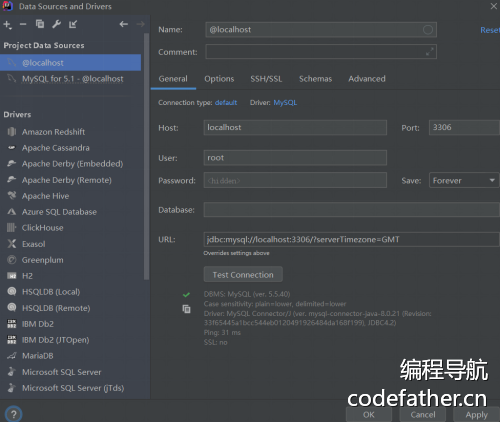Open the Save password dropdown
Image resolution: width=500 pixels, height=423 pixels.
464,180
